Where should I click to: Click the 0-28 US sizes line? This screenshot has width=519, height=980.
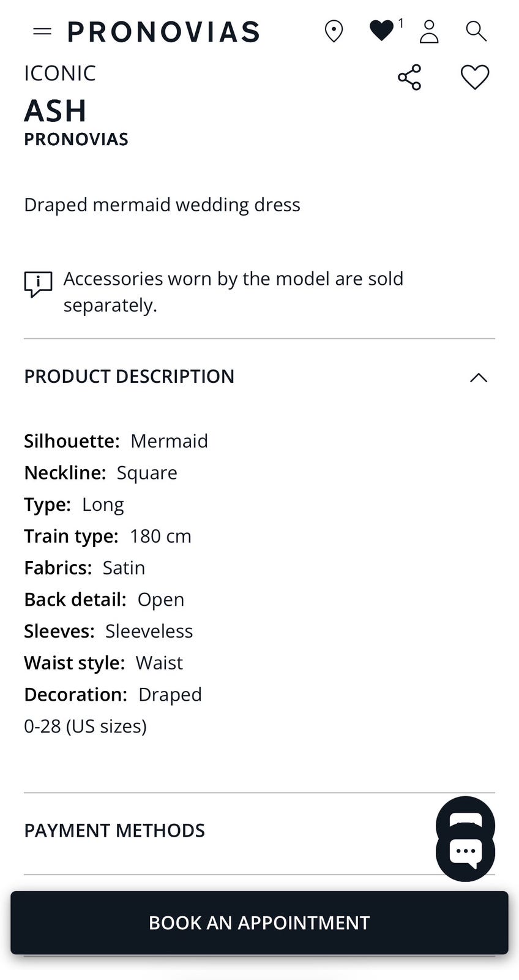tap(85, 726)
